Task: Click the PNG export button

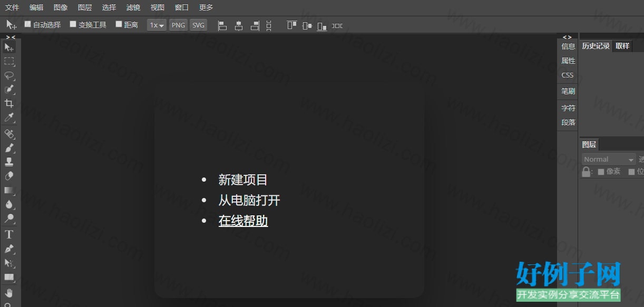Action: point(179,25)
